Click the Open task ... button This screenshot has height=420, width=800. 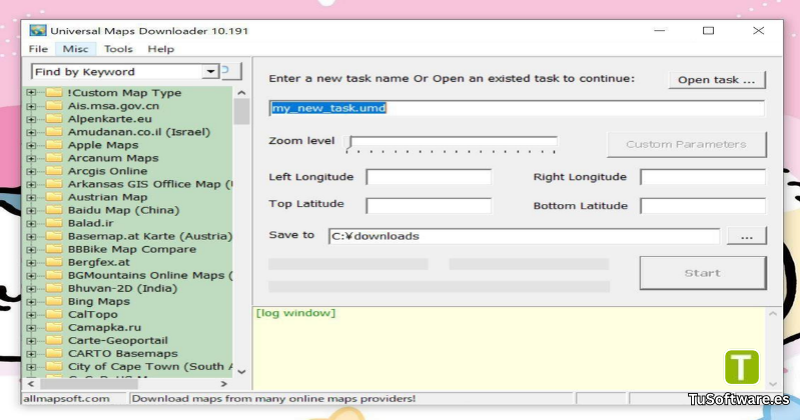(x=717, y=80)
